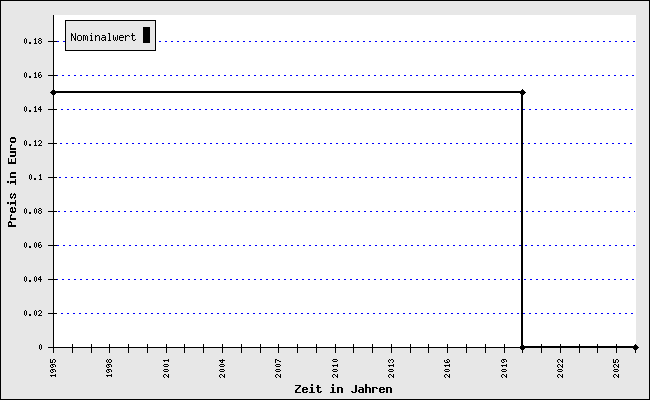Select the 2013 x-axis year label
Image resolution: width=650 pixels, height=400 pixels.
click(x=392, y=367)
